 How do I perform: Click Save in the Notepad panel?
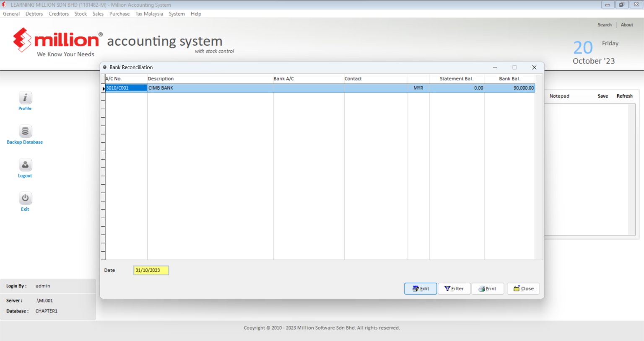tap(603, 96)
